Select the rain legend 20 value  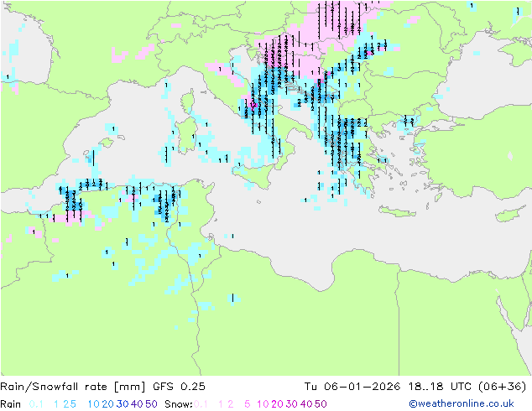(108, 404)
